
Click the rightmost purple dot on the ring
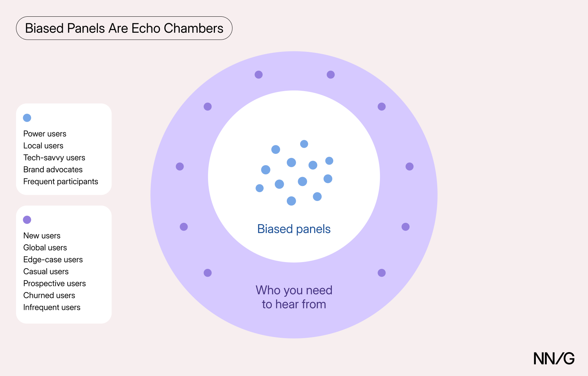[409, 167]
